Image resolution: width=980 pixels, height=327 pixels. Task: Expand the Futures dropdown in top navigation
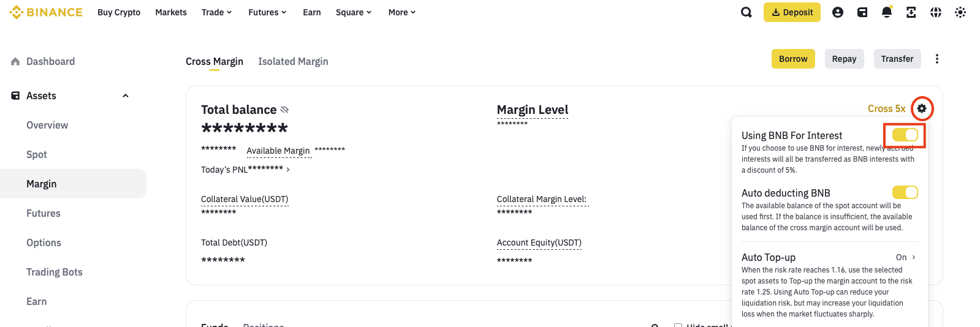pos(267,12)
